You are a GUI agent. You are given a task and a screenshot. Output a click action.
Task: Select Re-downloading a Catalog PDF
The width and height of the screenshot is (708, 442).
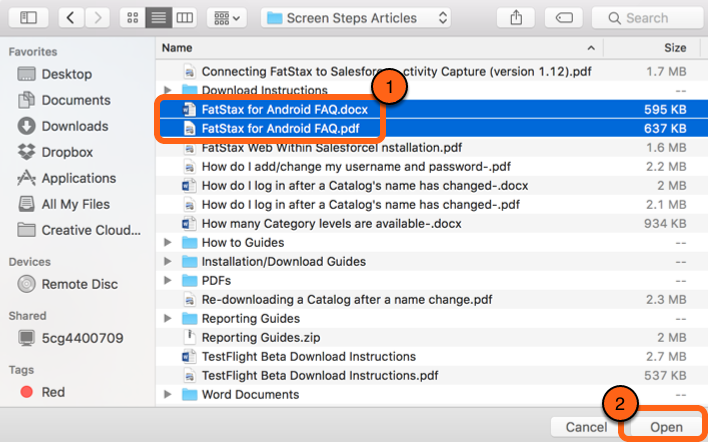347,299
